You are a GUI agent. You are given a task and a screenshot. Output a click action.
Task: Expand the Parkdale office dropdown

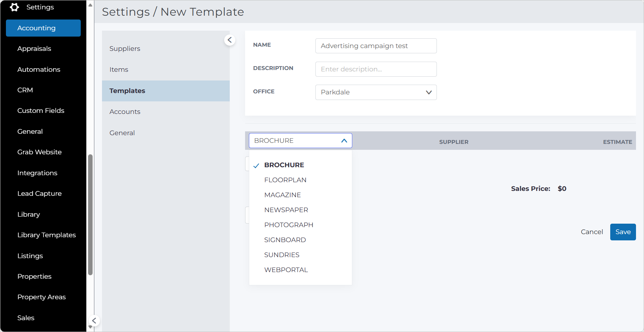pos(376,92)
